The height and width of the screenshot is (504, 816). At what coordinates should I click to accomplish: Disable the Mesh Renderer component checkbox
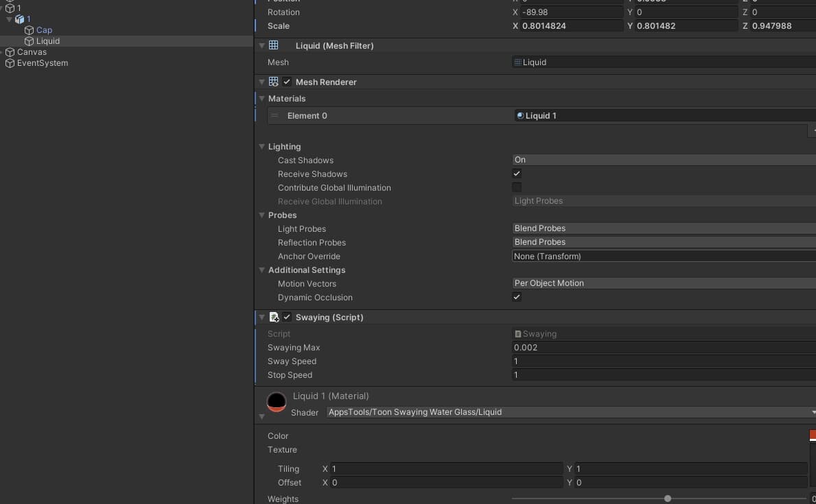click(287, 82)
